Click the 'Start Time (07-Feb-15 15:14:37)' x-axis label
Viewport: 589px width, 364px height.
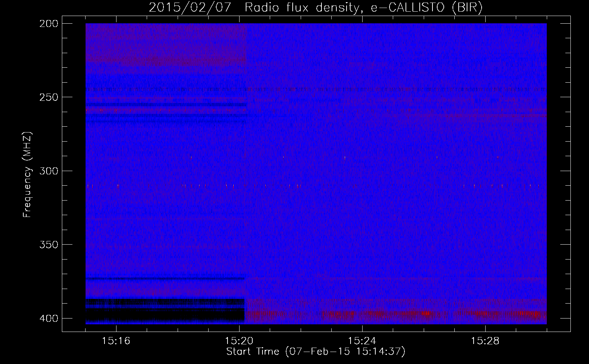(x=316, y=352)
